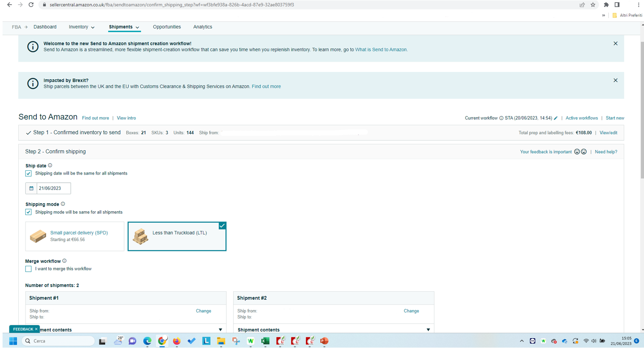Go back using the browser back arrow

coord(9,5)
